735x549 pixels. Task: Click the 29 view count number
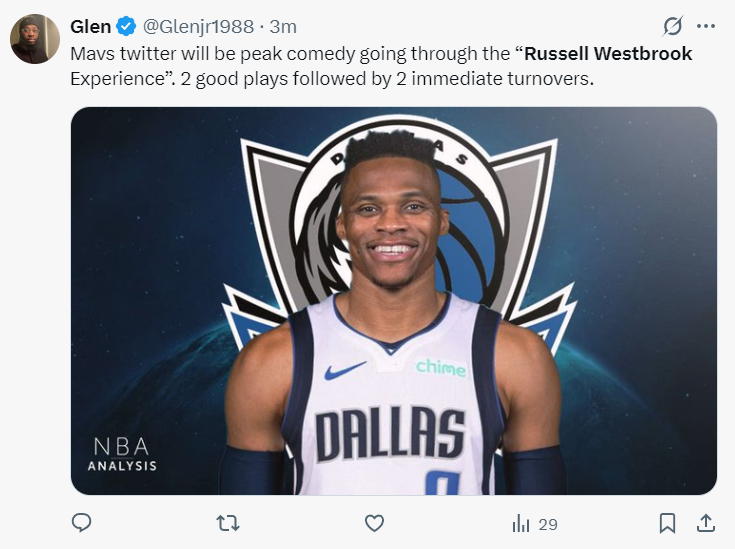[x=548, y=523]
